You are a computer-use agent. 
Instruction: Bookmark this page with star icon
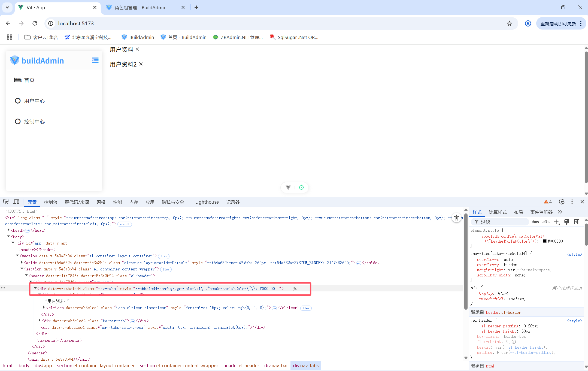(x=509, y=23)
